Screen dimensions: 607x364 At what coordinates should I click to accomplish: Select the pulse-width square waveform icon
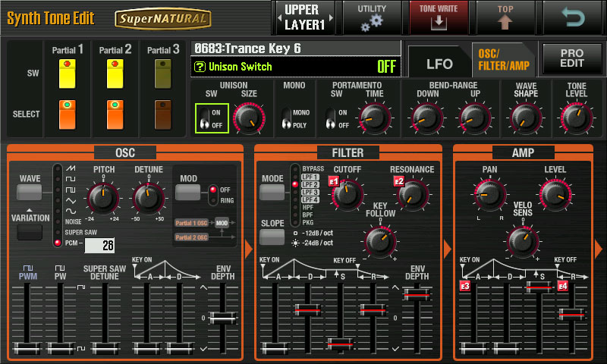point(71,190)
